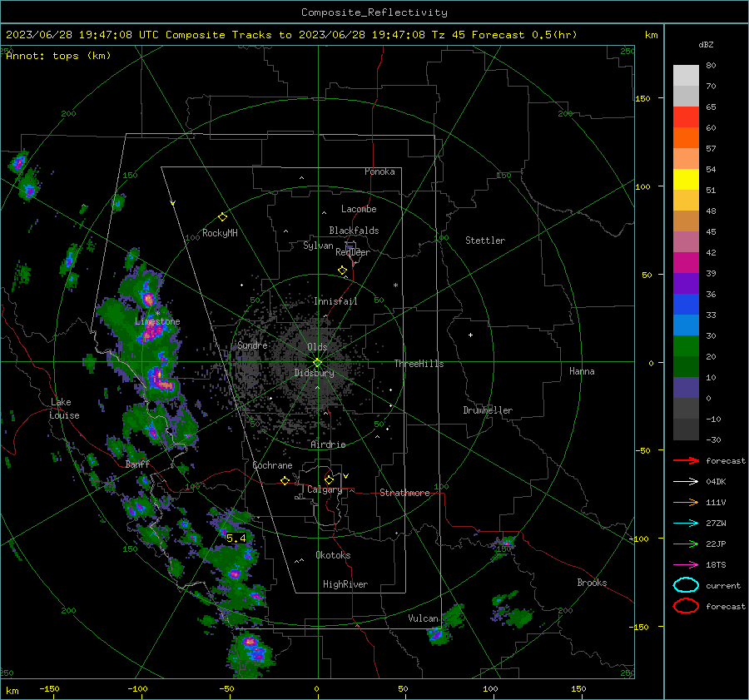Click the Composite_Reflectivity title
This screenshot has width=749, height=700.
(374, 12)
